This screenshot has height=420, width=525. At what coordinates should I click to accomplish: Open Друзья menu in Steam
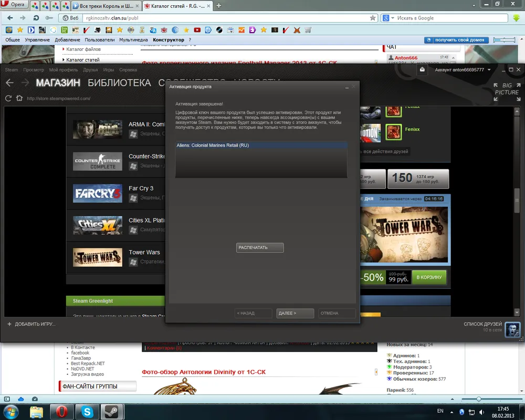(90, 70)
